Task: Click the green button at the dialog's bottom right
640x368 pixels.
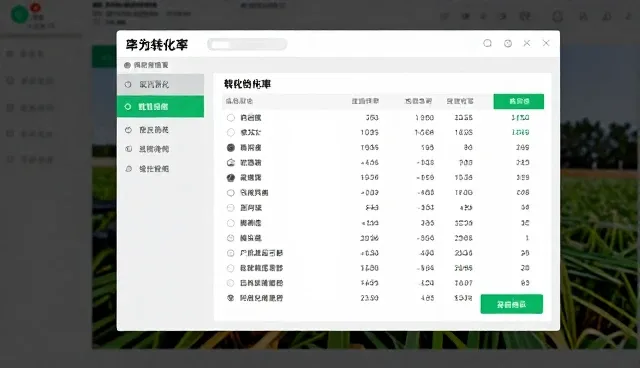Action: [511, 304]
